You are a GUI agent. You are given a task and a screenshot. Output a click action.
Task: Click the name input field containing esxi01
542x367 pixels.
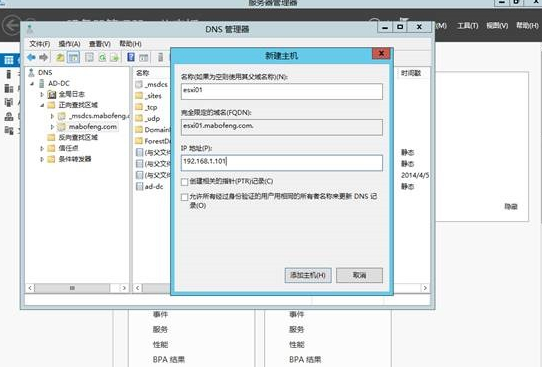coord(282,92)
